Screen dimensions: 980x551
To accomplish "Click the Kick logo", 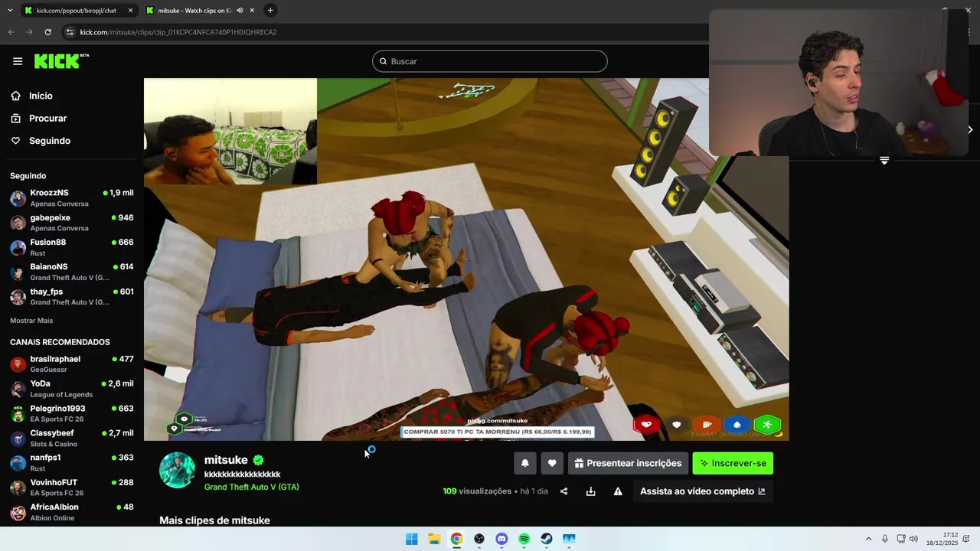I will [61, 61].
